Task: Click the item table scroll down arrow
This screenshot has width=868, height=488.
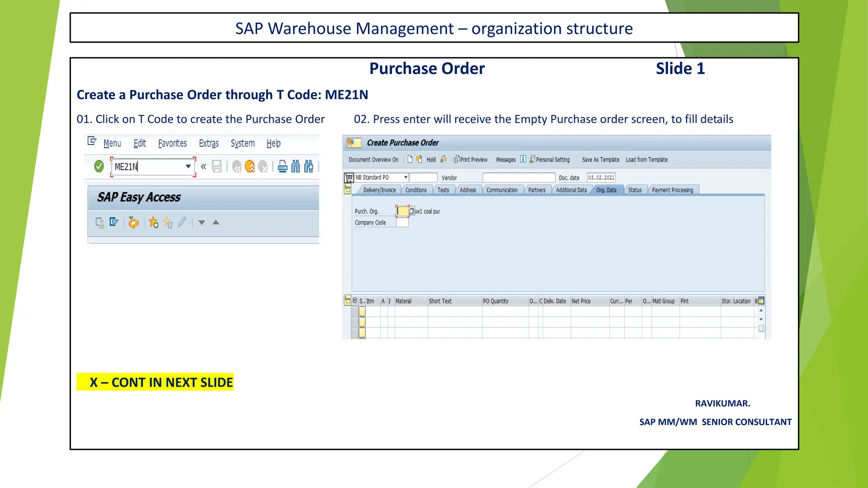Action: [761, 319]
